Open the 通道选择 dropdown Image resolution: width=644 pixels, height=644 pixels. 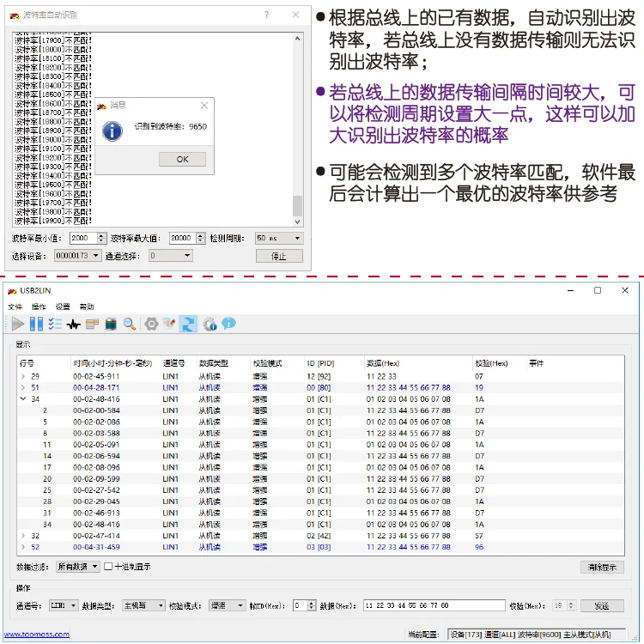[171, 256]
